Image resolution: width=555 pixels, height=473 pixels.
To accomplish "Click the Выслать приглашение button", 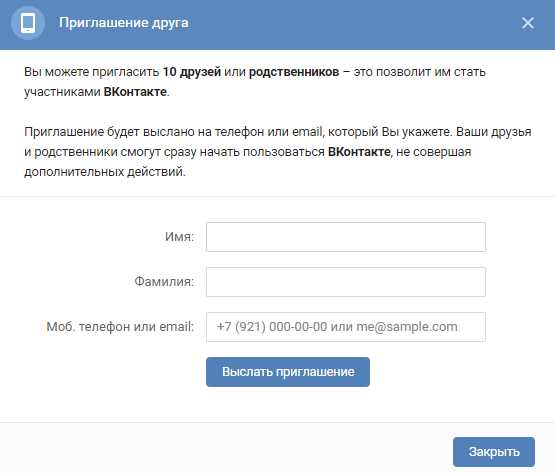I will pyautogui.click(x=288, y=372).
